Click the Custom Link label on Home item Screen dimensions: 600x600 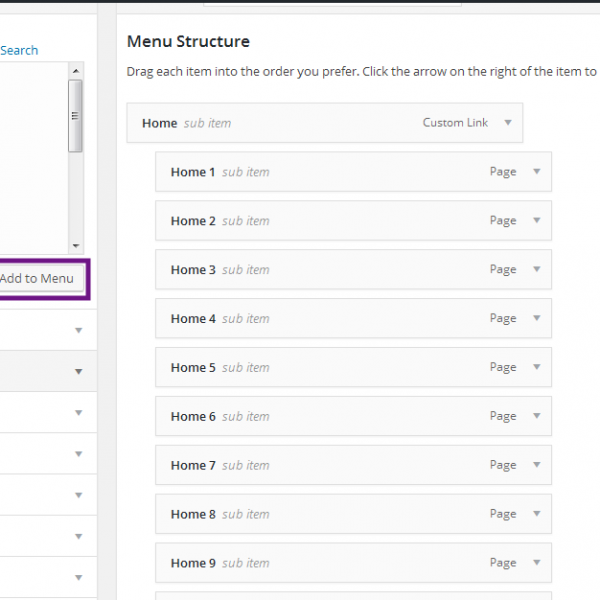click(455, 123)
